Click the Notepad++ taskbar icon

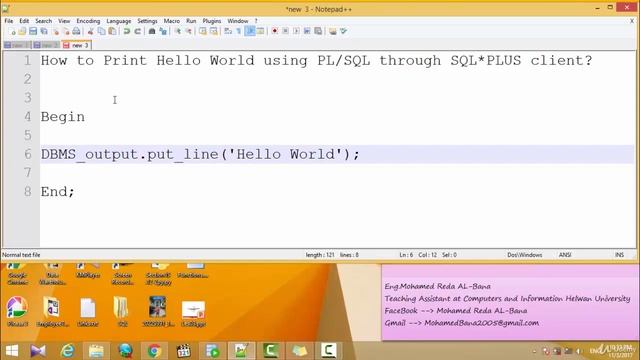(x=242, y=351)
